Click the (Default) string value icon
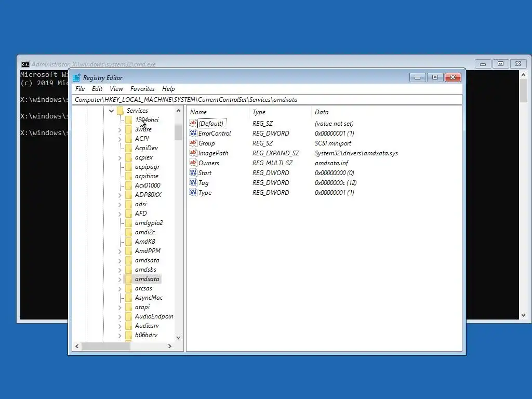The image size is (532, 399). pos(193,123)
